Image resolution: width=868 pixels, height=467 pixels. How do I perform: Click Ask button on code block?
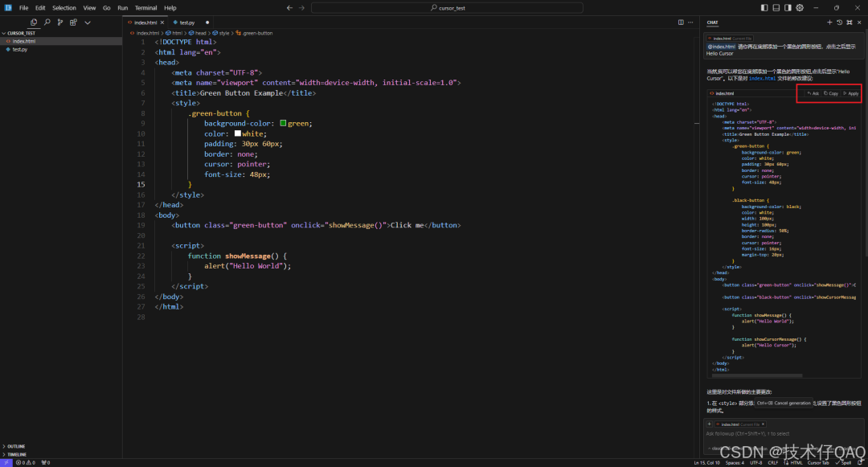pyautogui.click(x=813, y=93)
